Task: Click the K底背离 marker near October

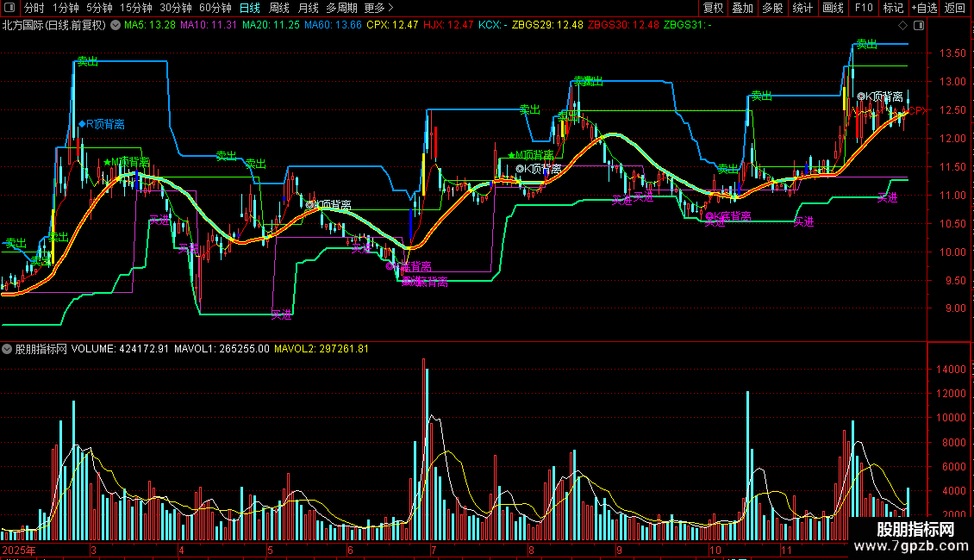Action: pyautogui.click(x=728, y=216)
